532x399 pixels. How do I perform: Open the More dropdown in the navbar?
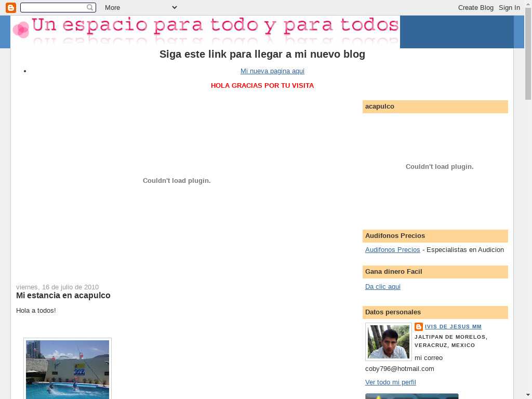(140, 7)
